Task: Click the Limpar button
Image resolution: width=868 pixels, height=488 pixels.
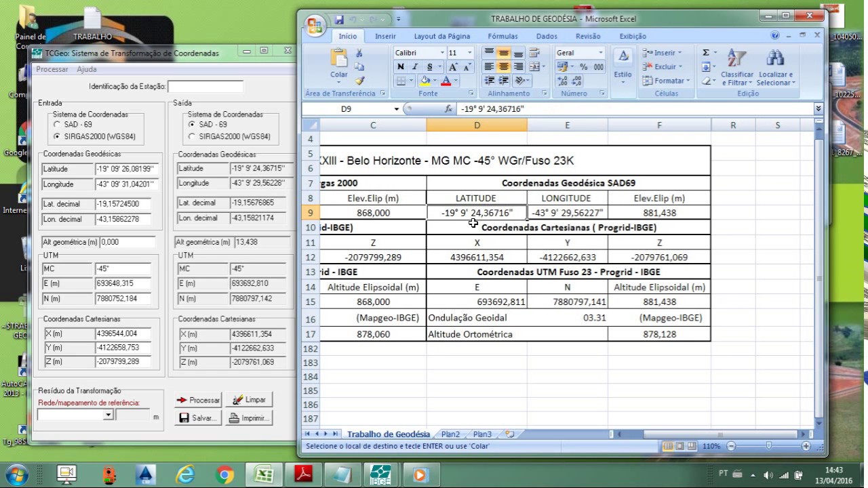Action: (249, 400)
